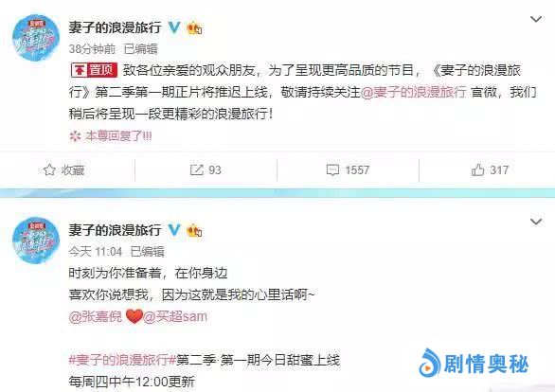This screenshot has width=555, height=392.
Task: Open comments showing 1557 replies
Action: [348, 170]
